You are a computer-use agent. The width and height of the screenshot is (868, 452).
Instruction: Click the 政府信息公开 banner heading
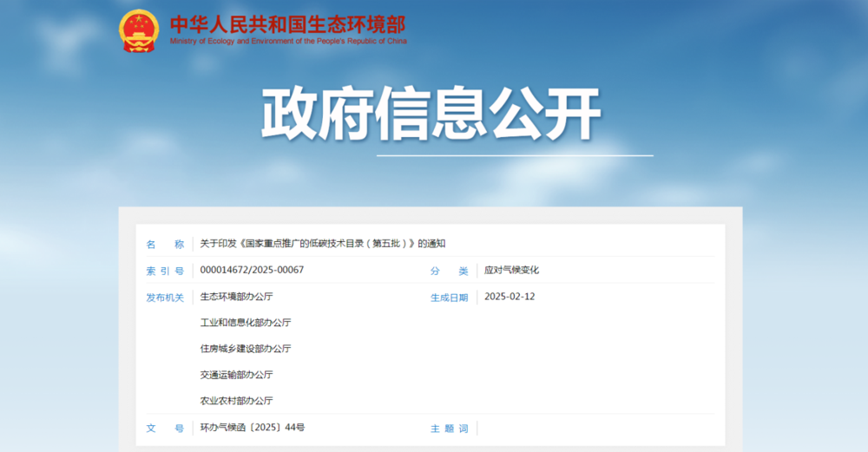431,115
